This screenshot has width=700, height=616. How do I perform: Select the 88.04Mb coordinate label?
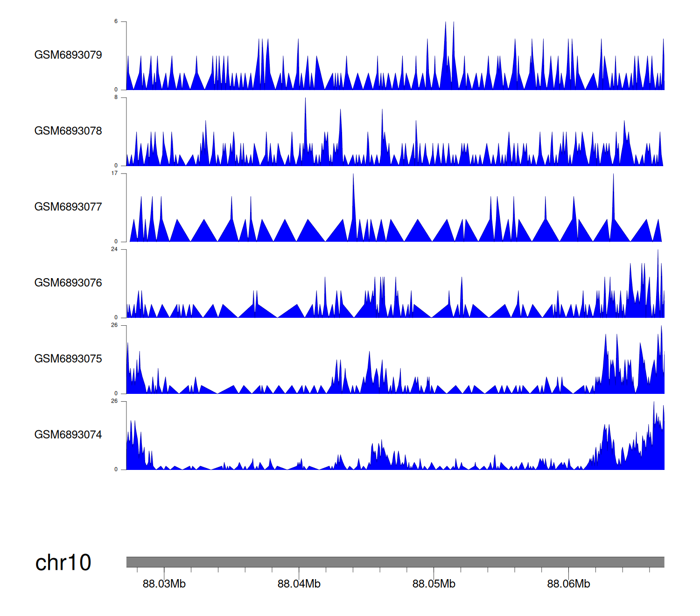point(299,584)
